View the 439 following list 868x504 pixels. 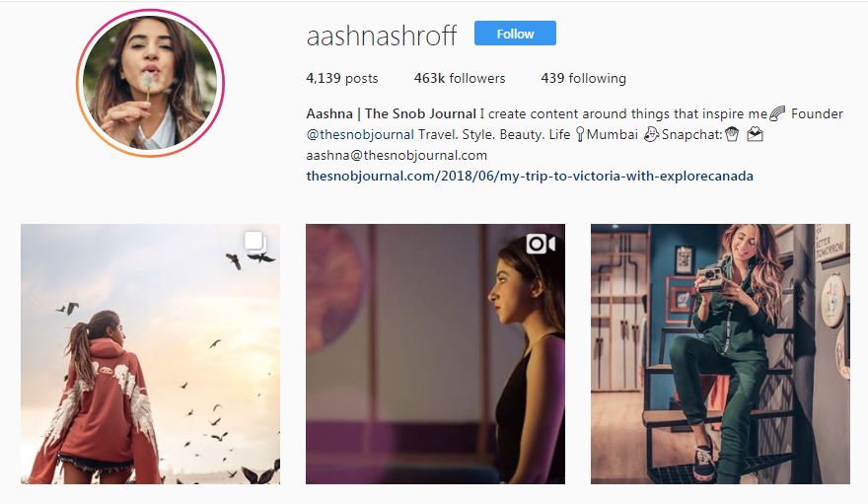[x=583, y=79]
